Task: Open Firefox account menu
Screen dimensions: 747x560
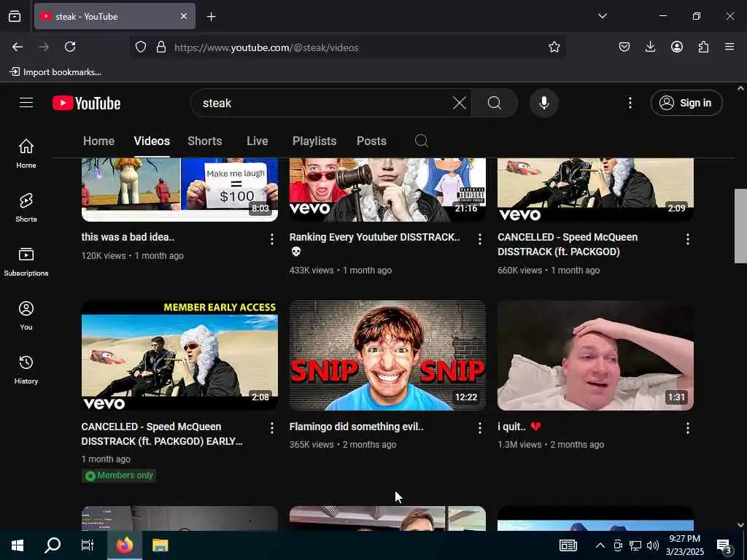Action: coord(677,47)
